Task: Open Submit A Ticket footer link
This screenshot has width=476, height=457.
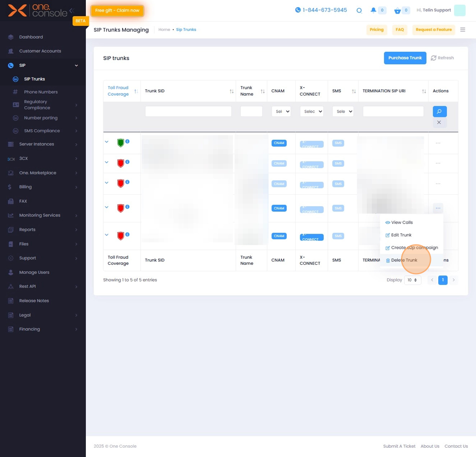Action: (399, 446)
